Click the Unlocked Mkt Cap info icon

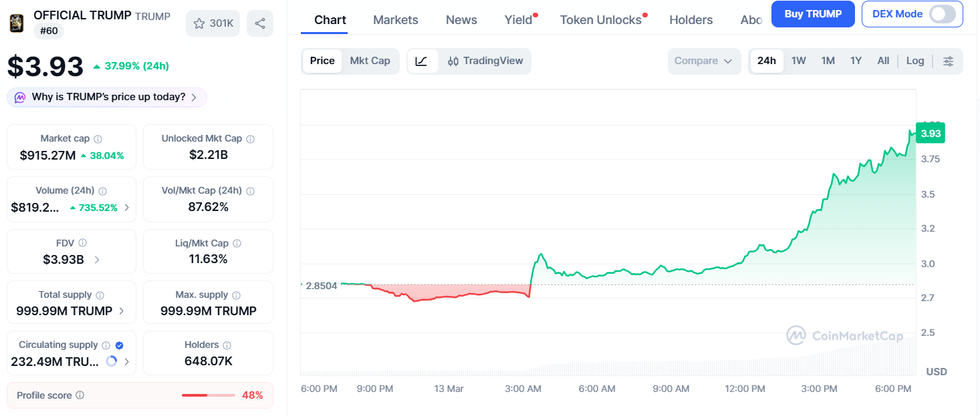[251, 139]
